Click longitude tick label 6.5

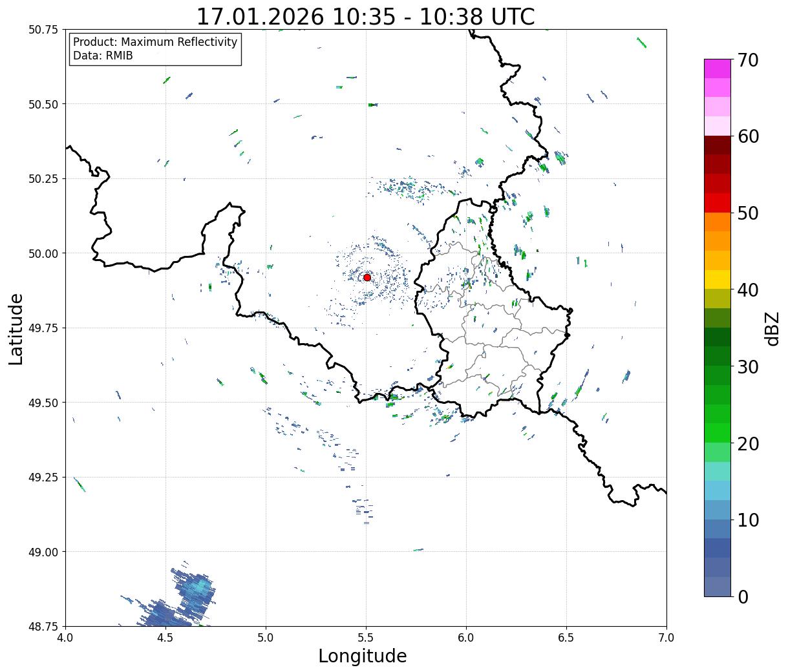tap(566, 638)
